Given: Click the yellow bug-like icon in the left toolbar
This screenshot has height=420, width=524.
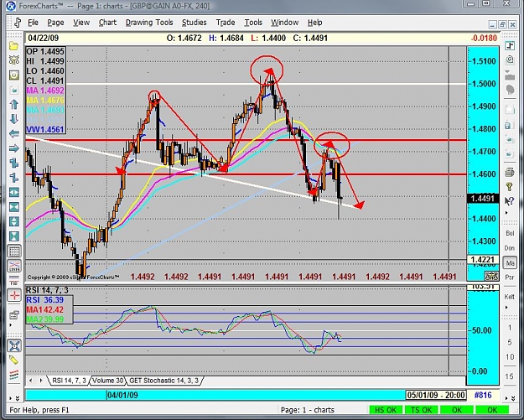Looking at the screenshot, I should [14, 60].
